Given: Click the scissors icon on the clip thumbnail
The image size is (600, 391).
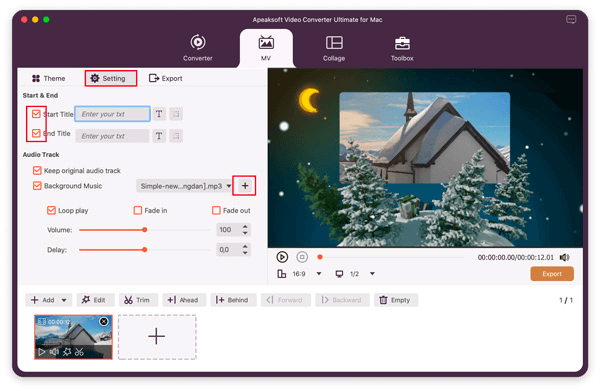Looking at the screenshot, I should tap(79, 352).
